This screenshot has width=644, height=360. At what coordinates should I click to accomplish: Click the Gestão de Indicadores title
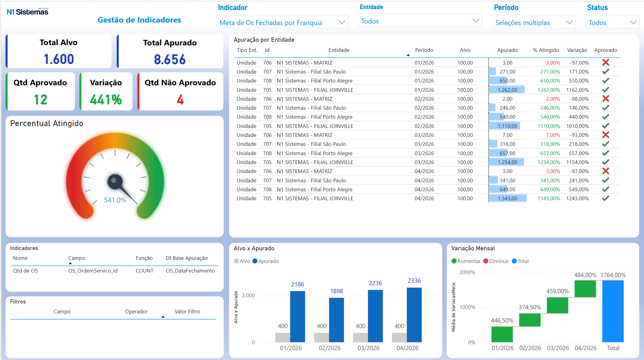pyautogui.click(x=139, y=20)
